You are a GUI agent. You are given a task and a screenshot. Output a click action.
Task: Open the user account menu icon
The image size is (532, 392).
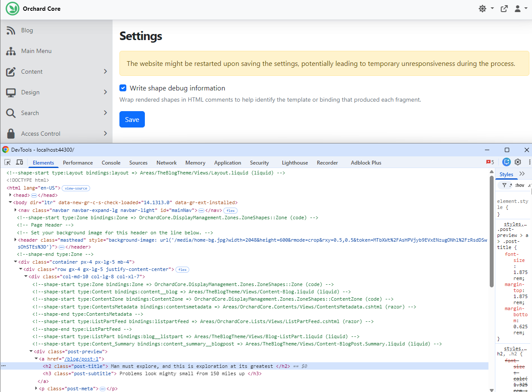click(518, 9)
